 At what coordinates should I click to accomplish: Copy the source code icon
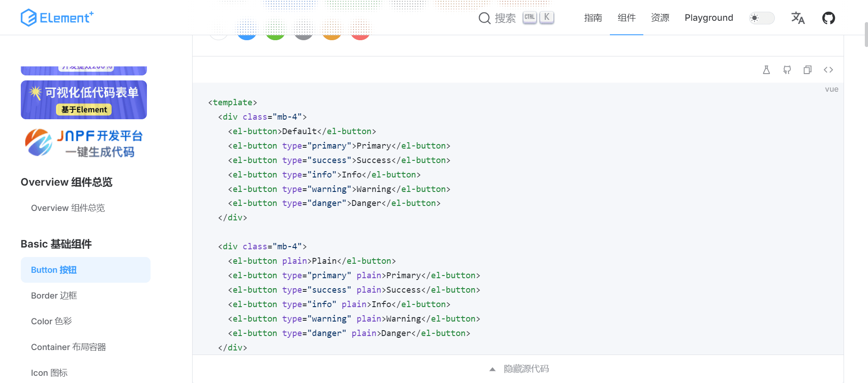(807, 70)
